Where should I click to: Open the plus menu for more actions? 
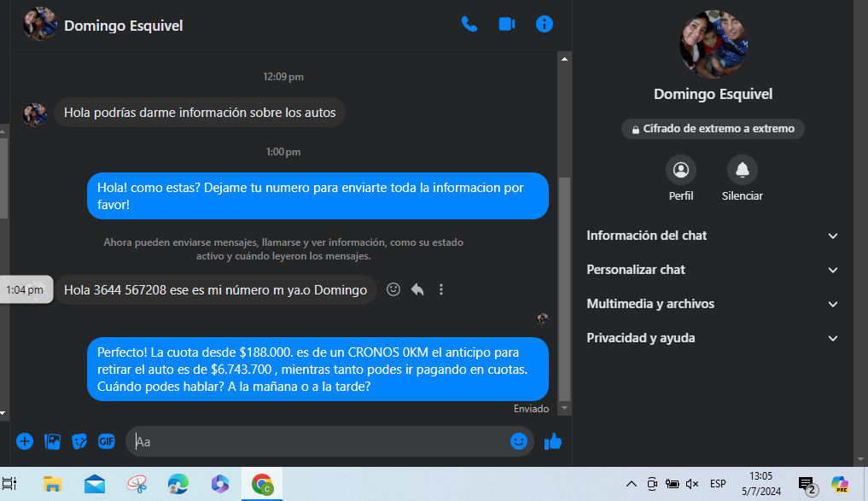coord(25,441)
